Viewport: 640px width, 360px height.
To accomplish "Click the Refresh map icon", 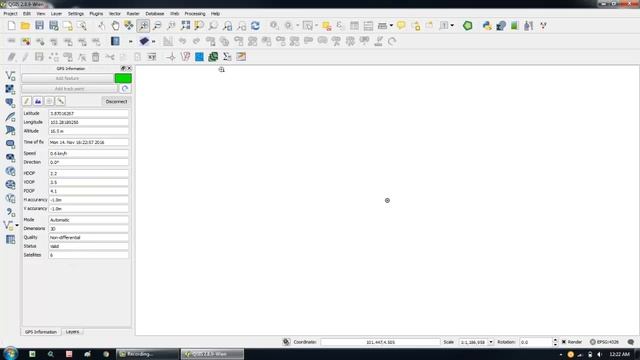I will [x=256, y=26].
